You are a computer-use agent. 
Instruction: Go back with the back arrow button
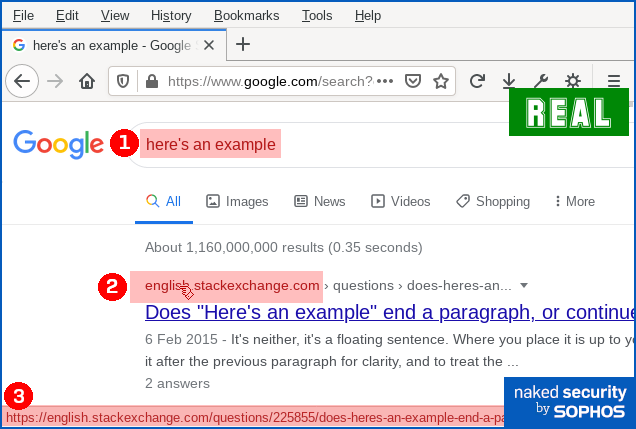click(x=22, y=81)
